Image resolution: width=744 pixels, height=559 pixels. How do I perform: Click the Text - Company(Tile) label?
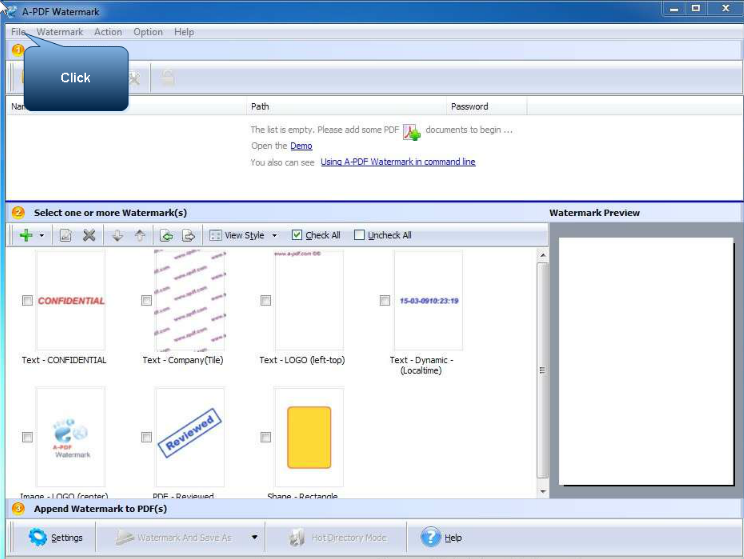point(183,360)
